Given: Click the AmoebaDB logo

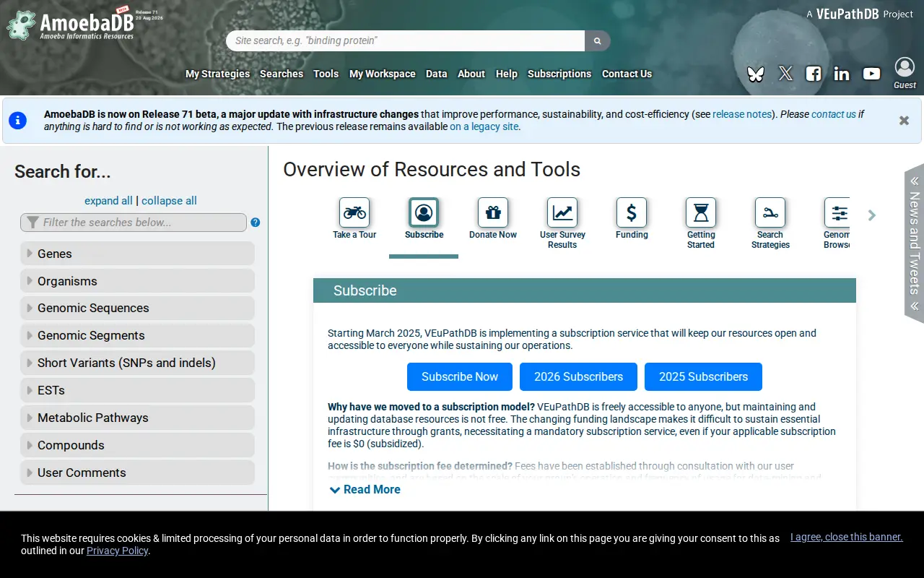Looking at the screenshot, I should [x=71, y=25].
